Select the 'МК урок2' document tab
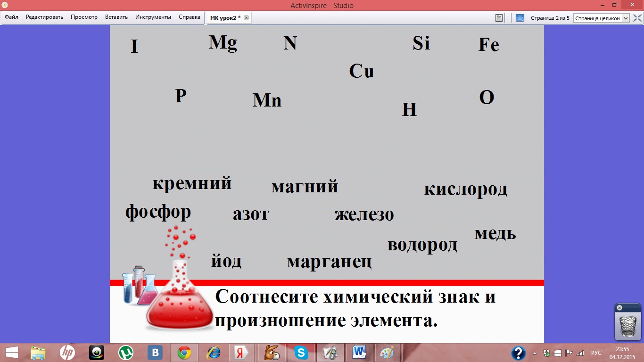The height and width of the screenshot is (362, 644). [x=225, y=17]
